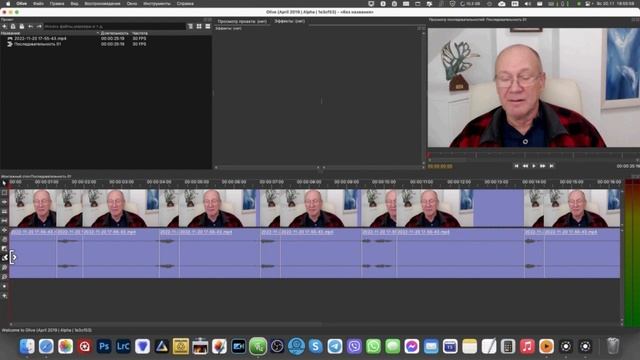Screen dimensions: 640x360
Task: Switch Project panel to list view
Action: coord(208,26)
